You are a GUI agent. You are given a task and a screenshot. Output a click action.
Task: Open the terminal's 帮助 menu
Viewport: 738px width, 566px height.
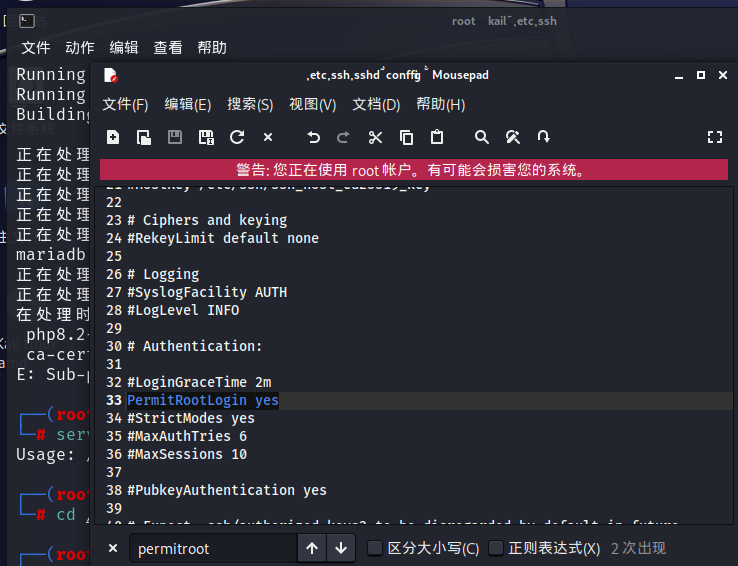(x=212, y=48)
